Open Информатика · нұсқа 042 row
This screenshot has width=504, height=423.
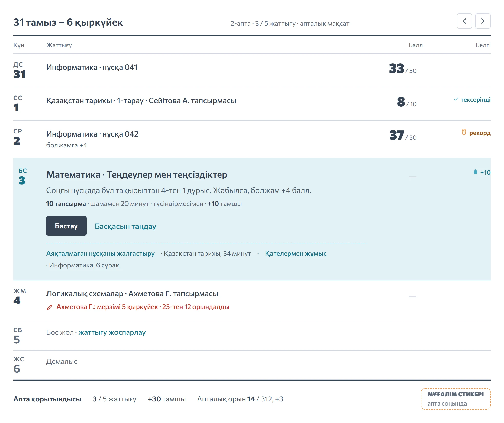coord(252,139)
